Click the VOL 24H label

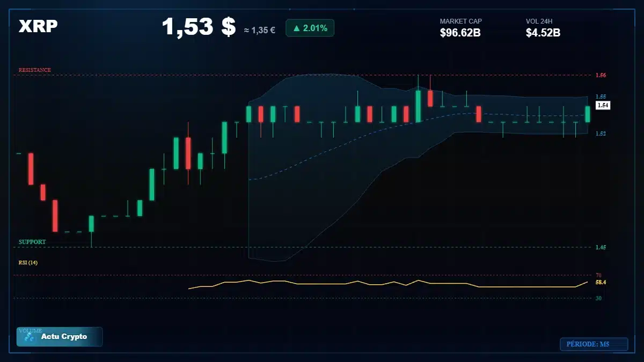point(539,21)
